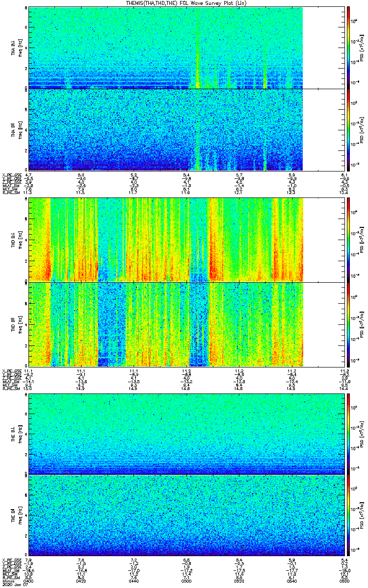368x588 pixels.
Task: Click the THE BII spectrogram panel
Action: (187, 515)
